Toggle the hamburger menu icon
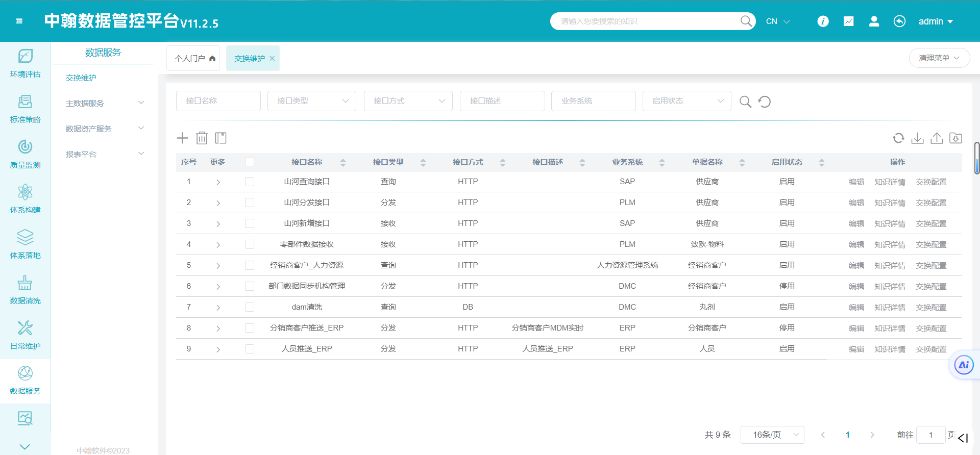Viewport: 980px width, 455px height. click(x=19, y=21)
